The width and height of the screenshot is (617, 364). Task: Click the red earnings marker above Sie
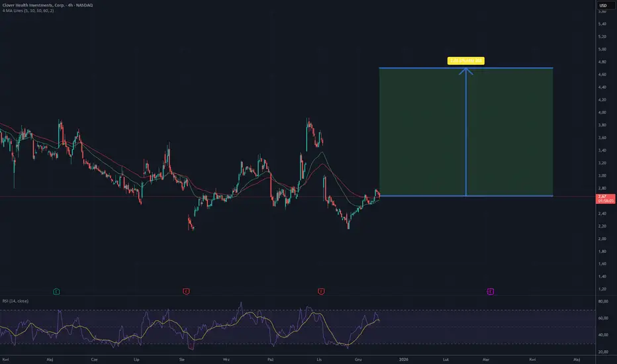186,291
